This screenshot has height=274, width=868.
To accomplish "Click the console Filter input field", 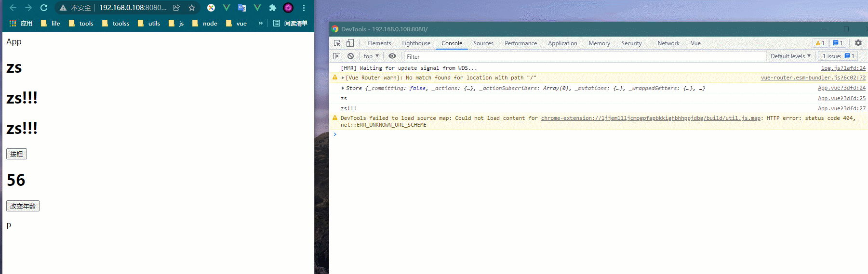I will pyautogui.click(x=585, y=56).
